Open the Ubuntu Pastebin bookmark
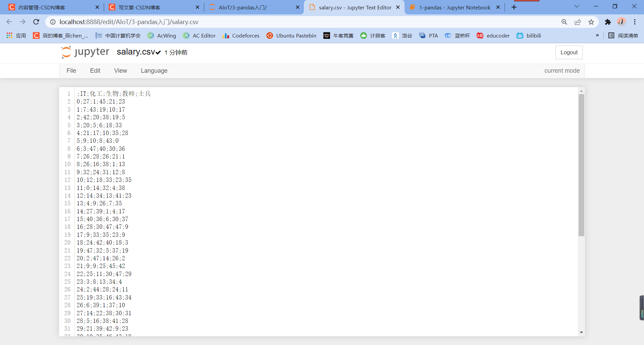 pos(291,36)
